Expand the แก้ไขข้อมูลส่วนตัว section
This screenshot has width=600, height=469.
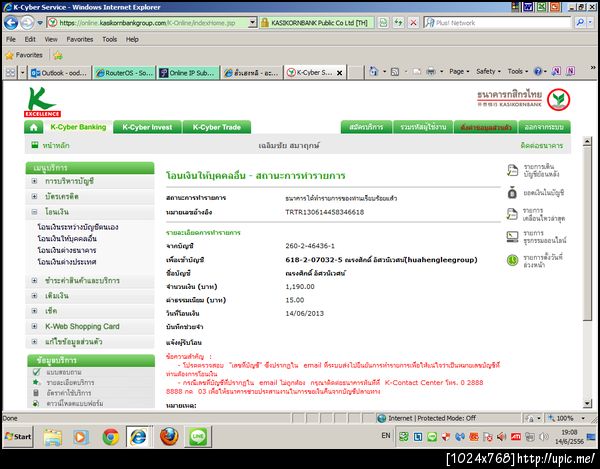coord(34,342)
